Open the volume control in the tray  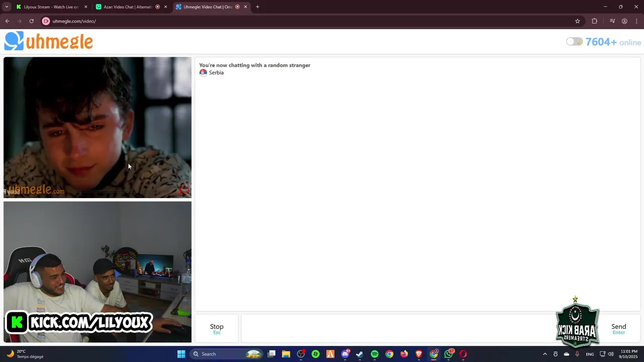click(x=611, y=354)
